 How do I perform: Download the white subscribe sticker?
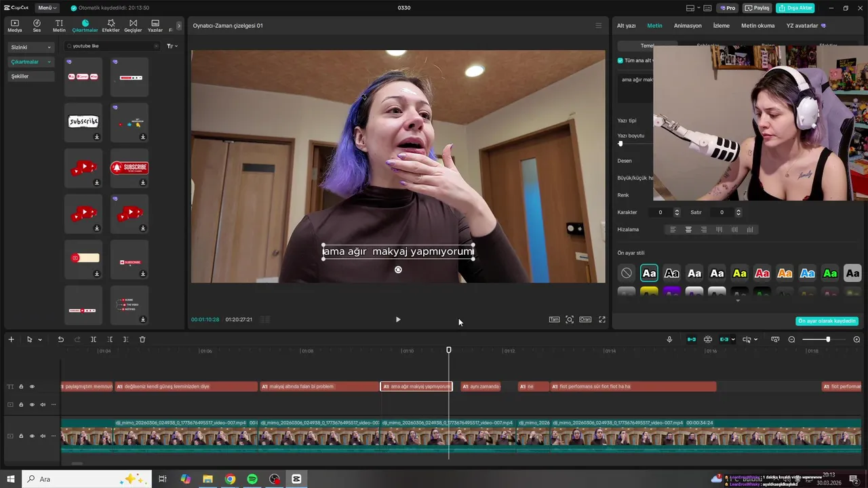pos(96,137)
